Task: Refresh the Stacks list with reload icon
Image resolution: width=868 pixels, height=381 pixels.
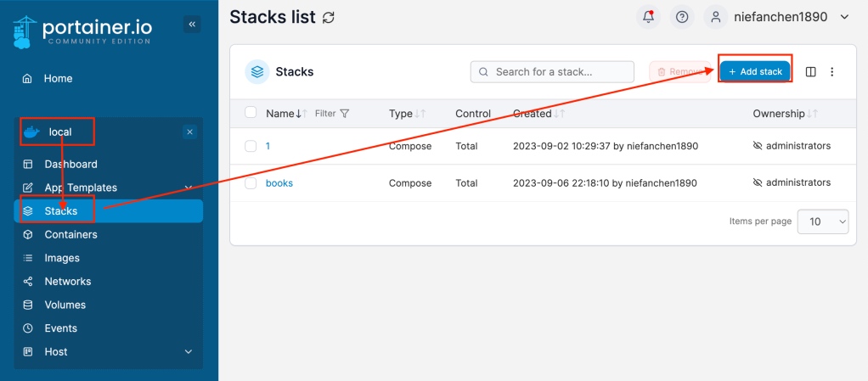Action: click(329, 17)
